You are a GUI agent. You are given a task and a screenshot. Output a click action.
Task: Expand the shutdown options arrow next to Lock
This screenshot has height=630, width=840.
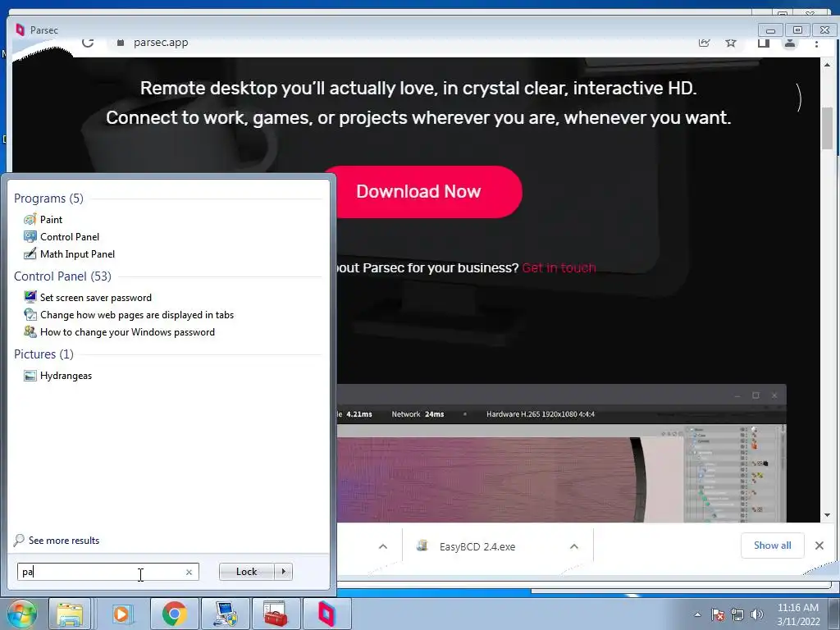pyautogui.click(x=283, y=572)
